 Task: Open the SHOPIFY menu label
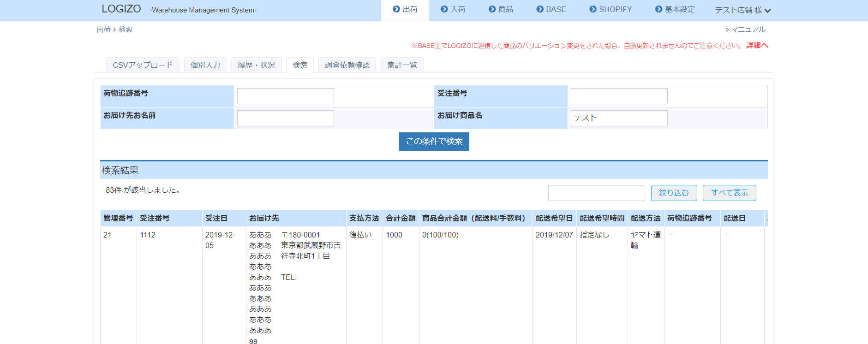pyautogui.click(x=616, y=9)
